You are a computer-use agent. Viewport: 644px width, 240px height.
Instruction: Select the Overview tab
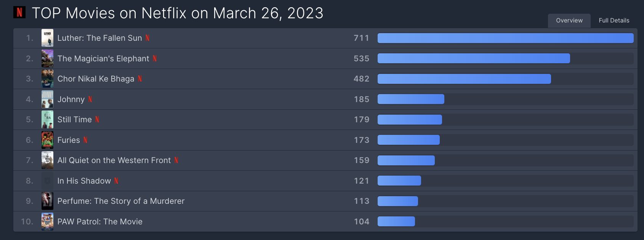pos(569,21)
